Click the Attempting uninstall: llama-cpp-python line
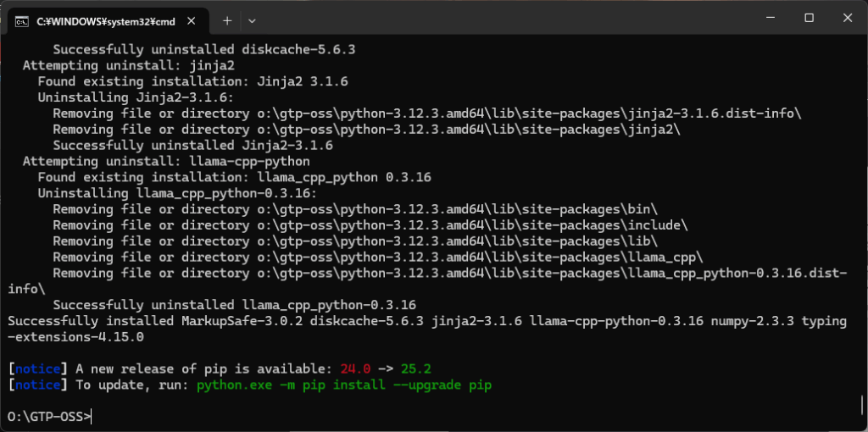 166,162
